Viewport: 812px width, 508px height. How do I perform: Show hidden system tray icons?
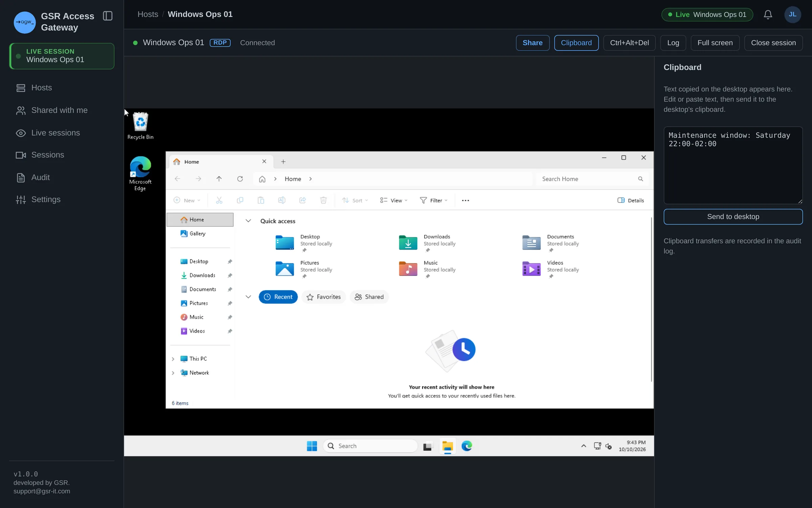pyautogui.click(x=584, y=446)
